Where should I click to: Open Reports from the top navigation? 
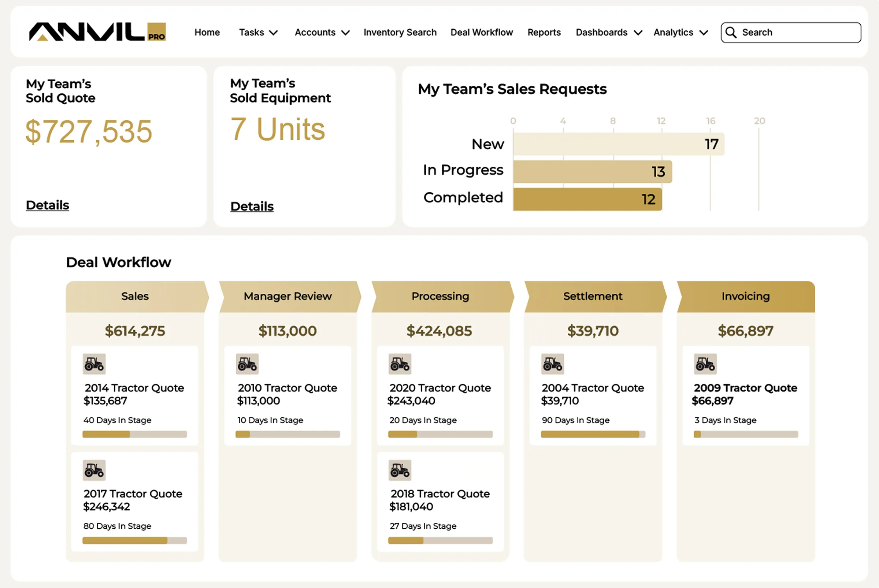pyautogui.click(x=544, y=33)
